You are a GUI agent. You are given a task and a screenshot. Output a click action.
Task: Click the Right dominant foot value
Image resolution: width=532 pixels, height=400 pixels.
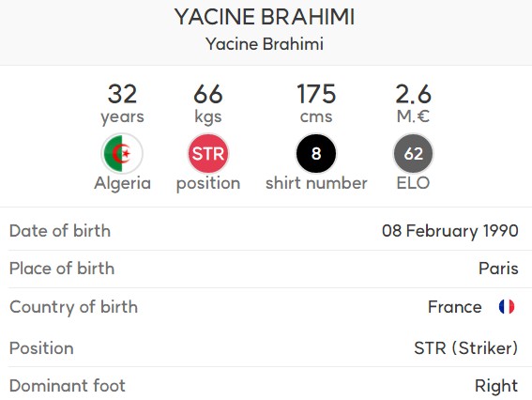pyautogui.click(x=496, y=386)
